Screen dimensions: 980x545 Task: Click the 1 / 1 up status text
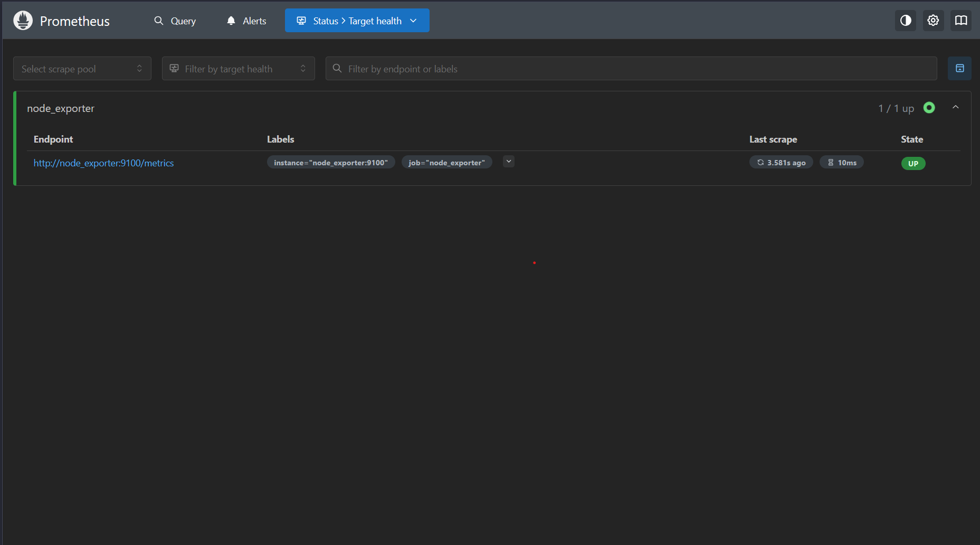tap(896, 108)
